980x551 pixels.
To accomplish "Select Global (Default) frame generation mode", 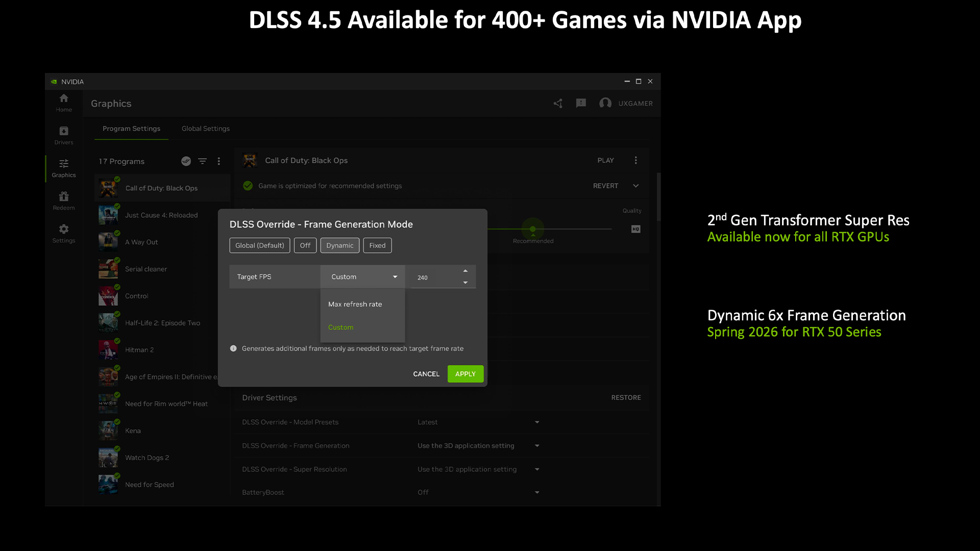I will [x=259, y=245].
